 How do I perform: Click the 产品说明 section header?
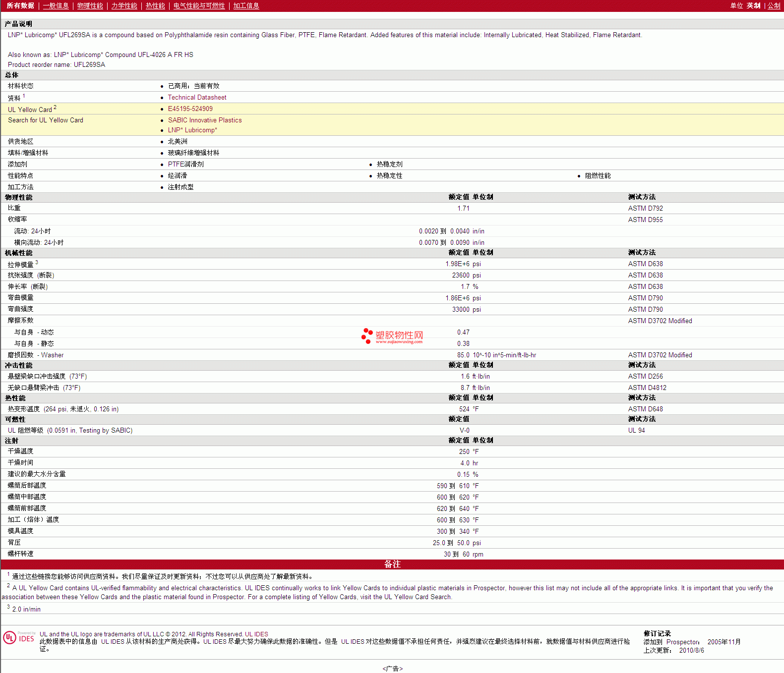pos(392,24)
